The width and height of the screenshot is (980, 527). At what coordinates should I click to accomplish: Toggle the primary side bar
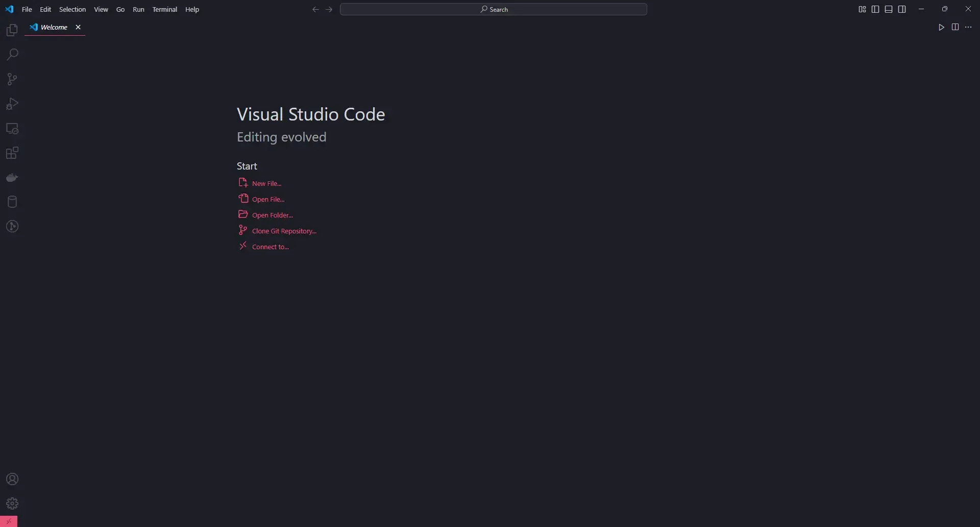pos(875,9)
